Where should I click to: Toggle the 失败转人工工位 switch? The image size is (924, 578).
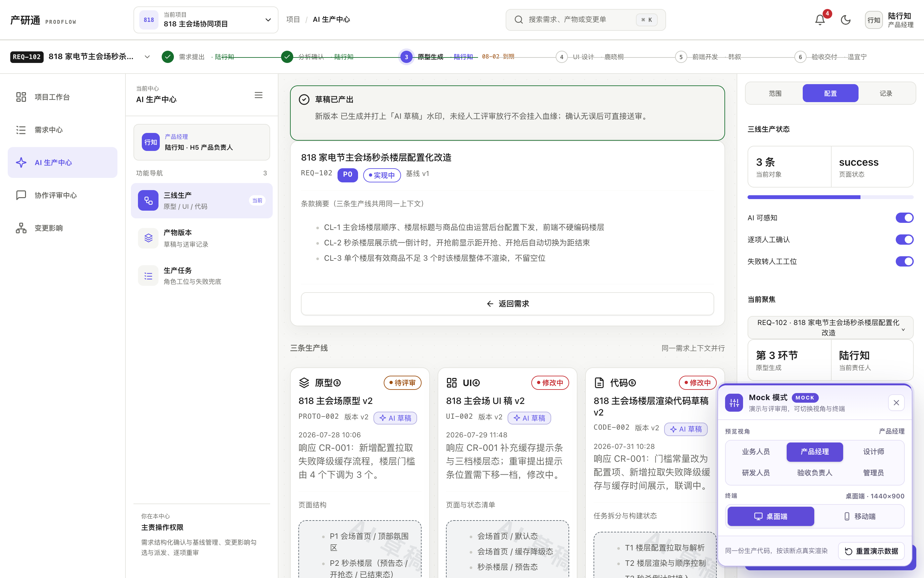(x=904, y=261)
